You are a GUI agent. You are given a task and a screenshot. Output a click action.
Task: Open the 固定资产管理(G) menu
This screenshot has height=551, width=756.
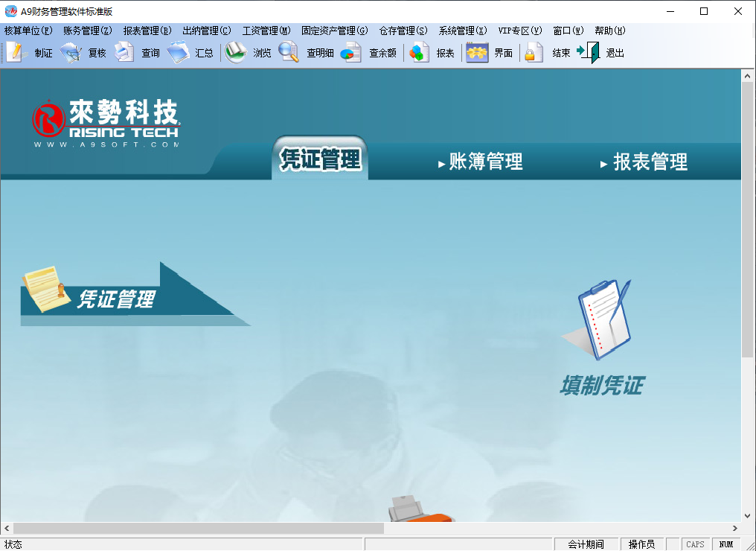click(x=335, y=31)
